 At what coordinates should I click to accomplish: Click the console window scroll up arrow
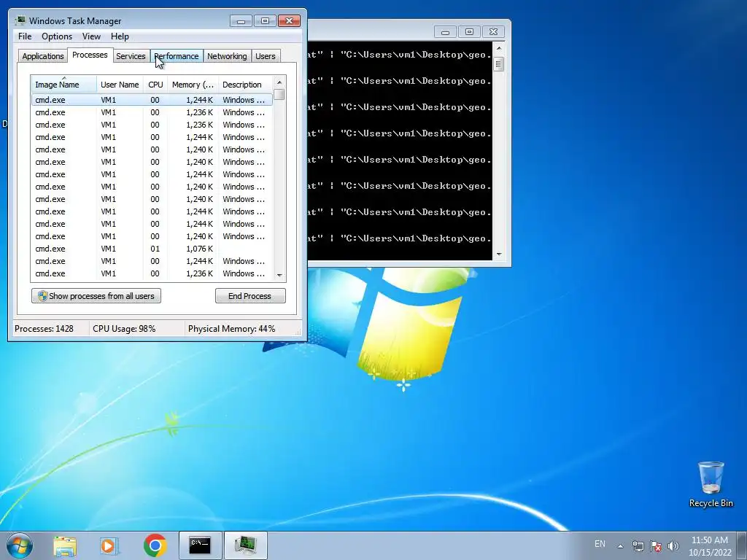click(499, 48)
